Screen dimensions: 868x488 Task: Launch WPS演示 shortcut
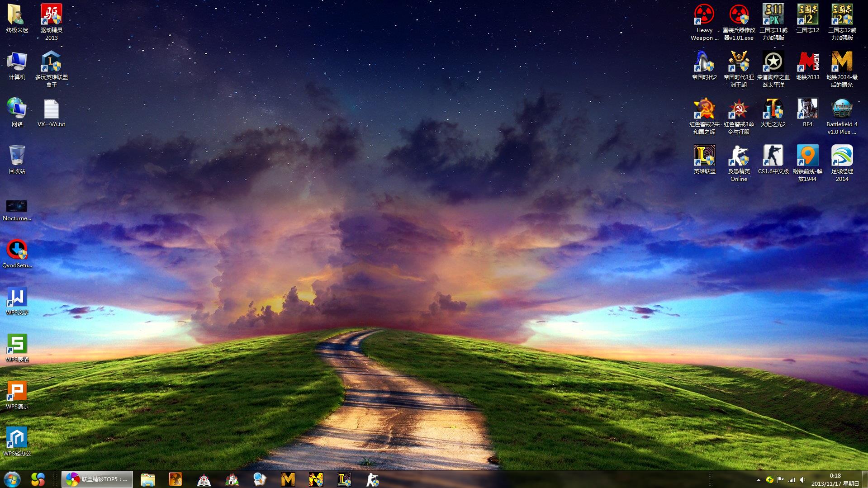(x=17, y=395)
